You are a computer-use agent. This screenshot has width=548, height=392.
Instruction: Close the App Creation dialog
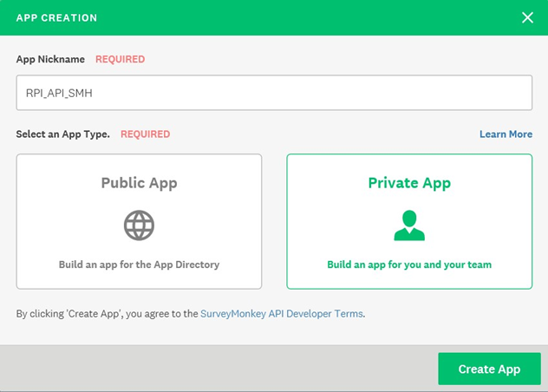coord(527,17)
